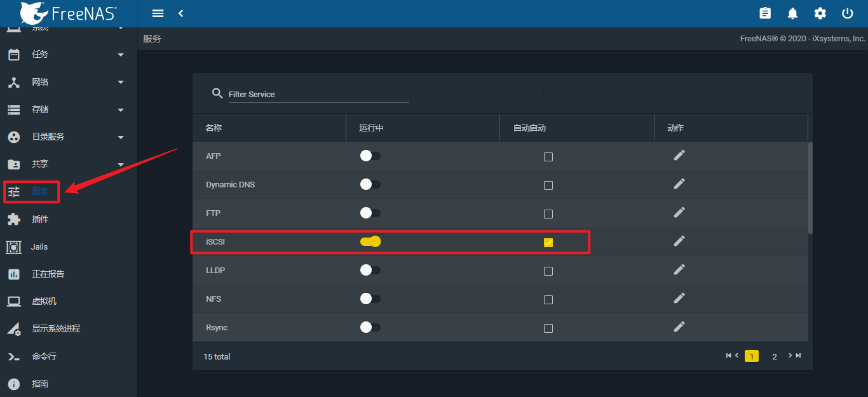Image resolution: width=868 pixels, height=397 pixels.
Task: Edit the AFP service settings
Action: point(679,155)
